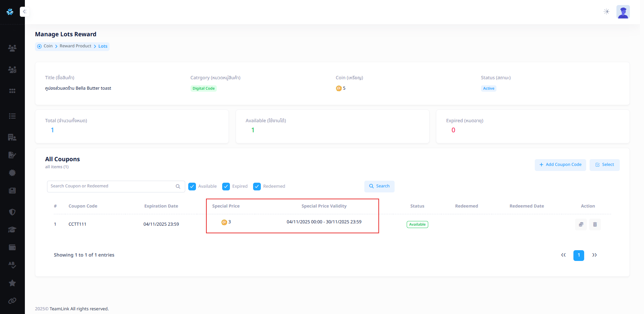The image size is (644, 314).
Task: Click the star icon in the sidebar
Action: (12, 283)
